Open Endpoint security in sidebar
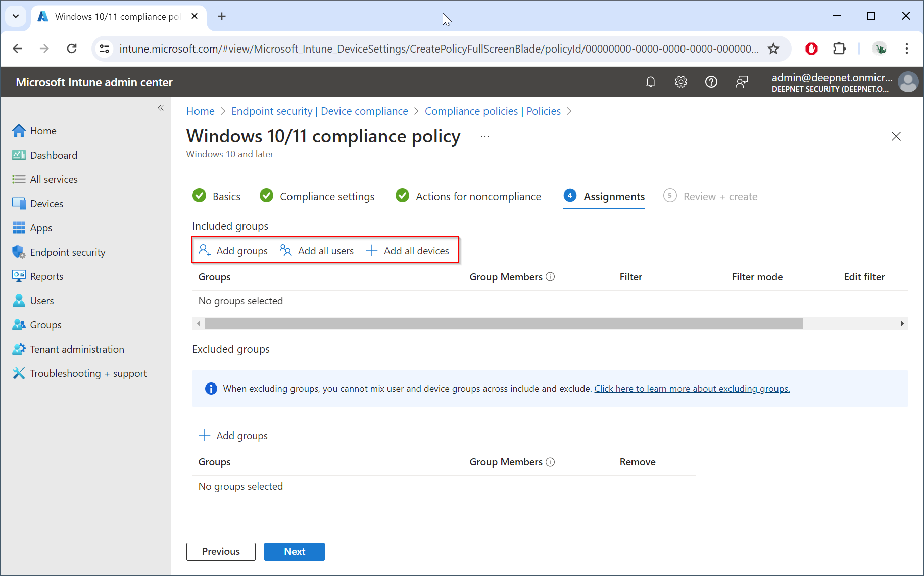 click(x=67, y=252)
